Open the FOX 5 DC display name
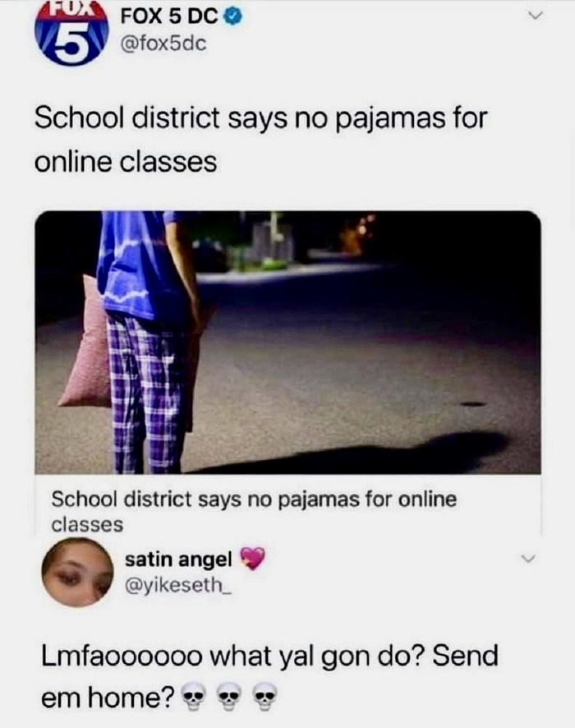575x728 pixels. [169, 17]
